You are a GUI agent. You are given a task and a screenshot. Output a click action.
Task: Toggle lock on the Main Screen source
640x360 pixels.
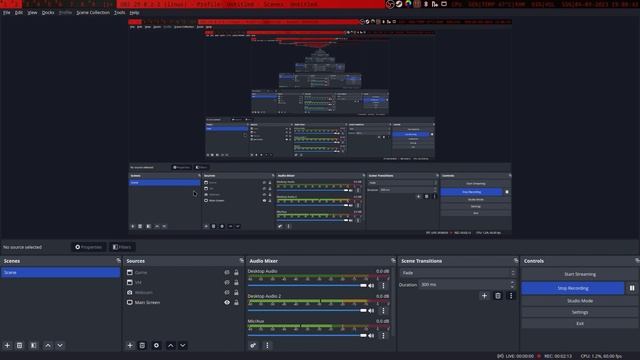point(236,302)
